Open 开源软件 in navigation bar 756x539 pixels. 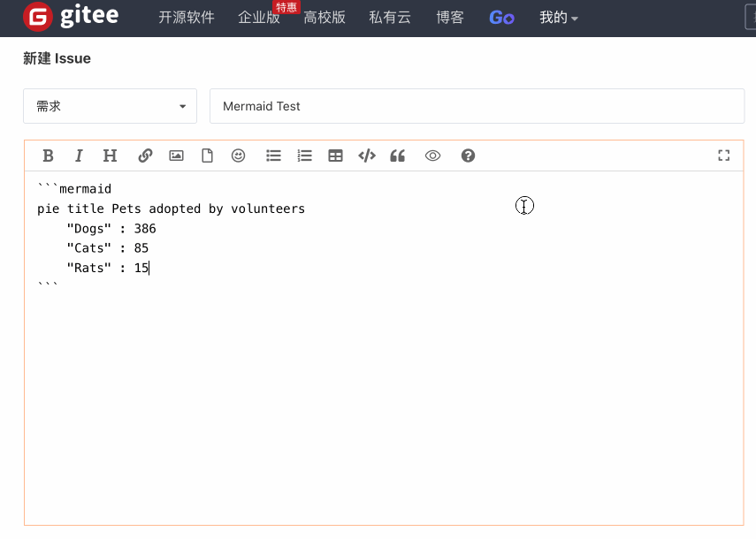click(187, 18)
